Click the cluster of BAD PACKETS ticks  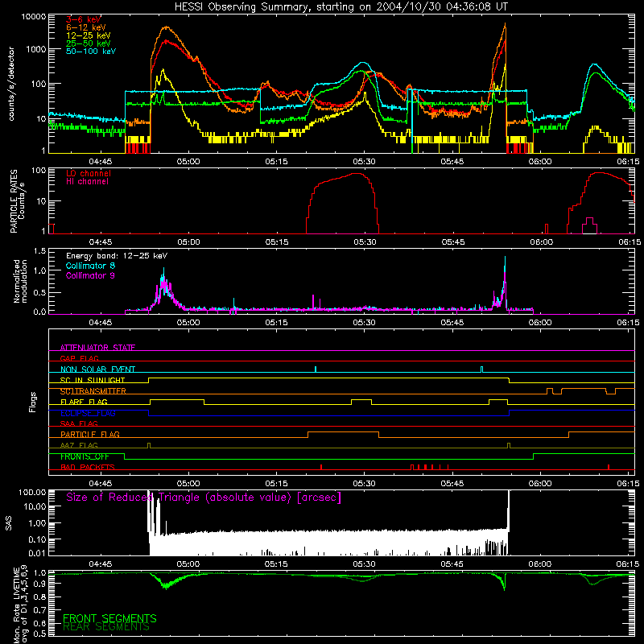coord(429,467)
